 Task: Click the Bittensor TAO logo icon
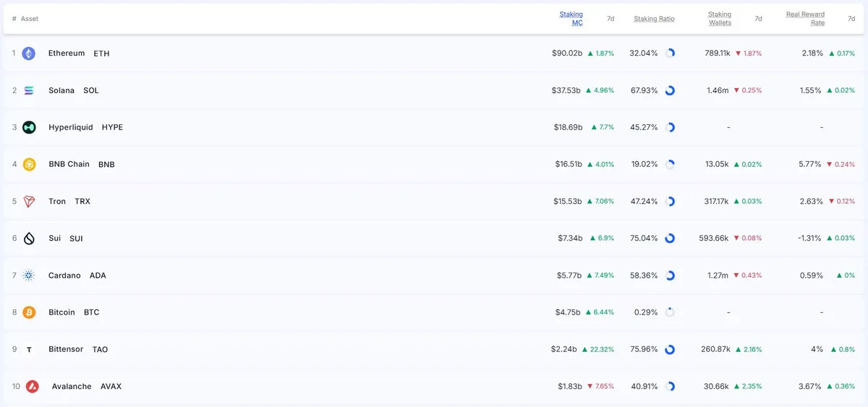(29, 350)
